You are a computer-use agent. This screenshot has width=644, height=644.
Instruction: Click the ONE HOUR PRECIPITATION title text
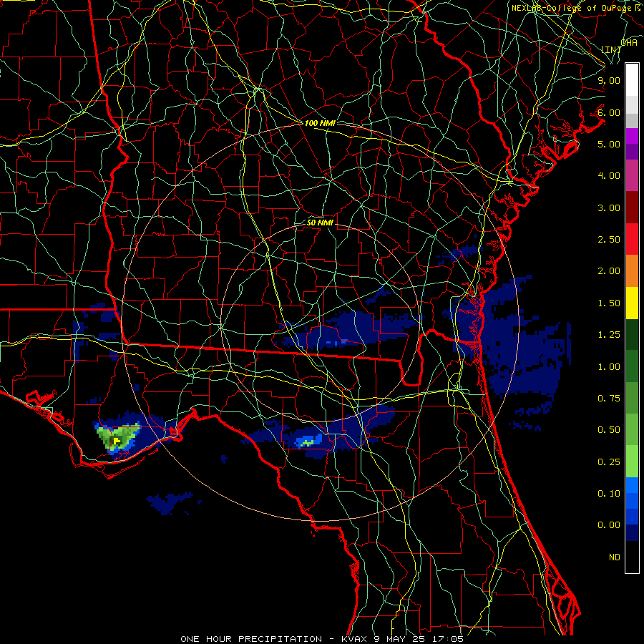click(x=251, y=639)
